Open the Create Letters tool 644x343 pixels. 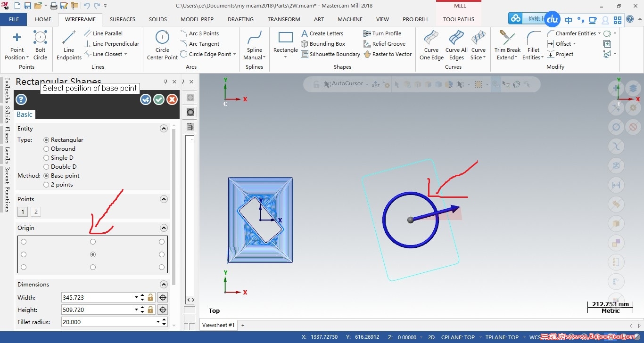click(322, 33)
